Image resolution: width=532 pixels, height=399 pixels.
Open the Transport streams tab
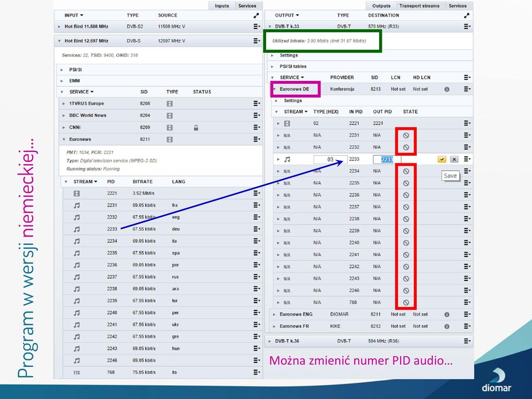point(419,6)
